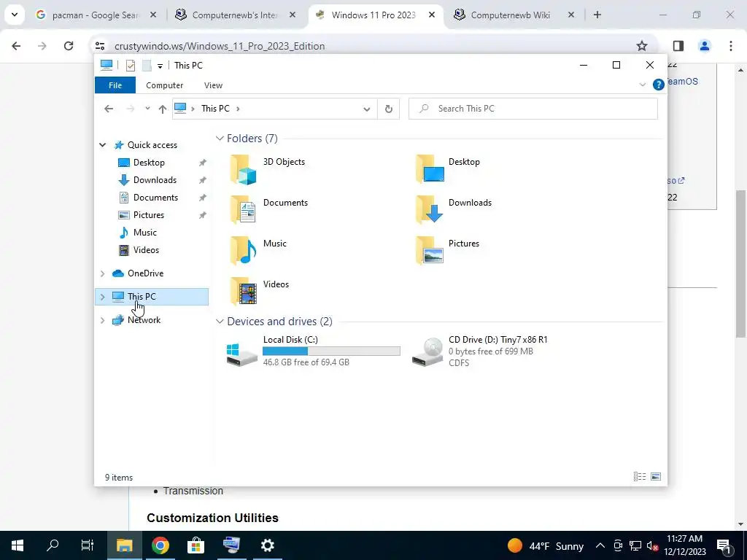747x560 pixels.
Task: Select the Local Disk (C:) drive icon
Action: 242,354
